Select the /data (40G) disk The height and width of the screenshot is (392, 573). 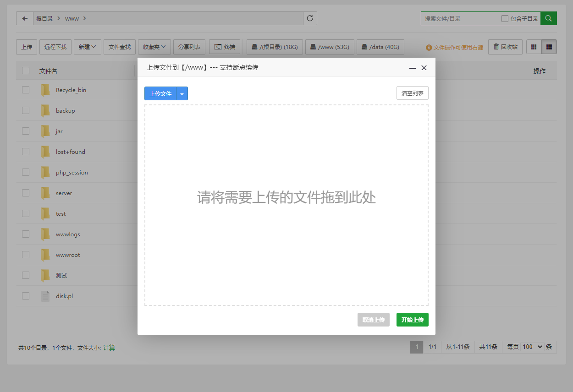point(380,46)
